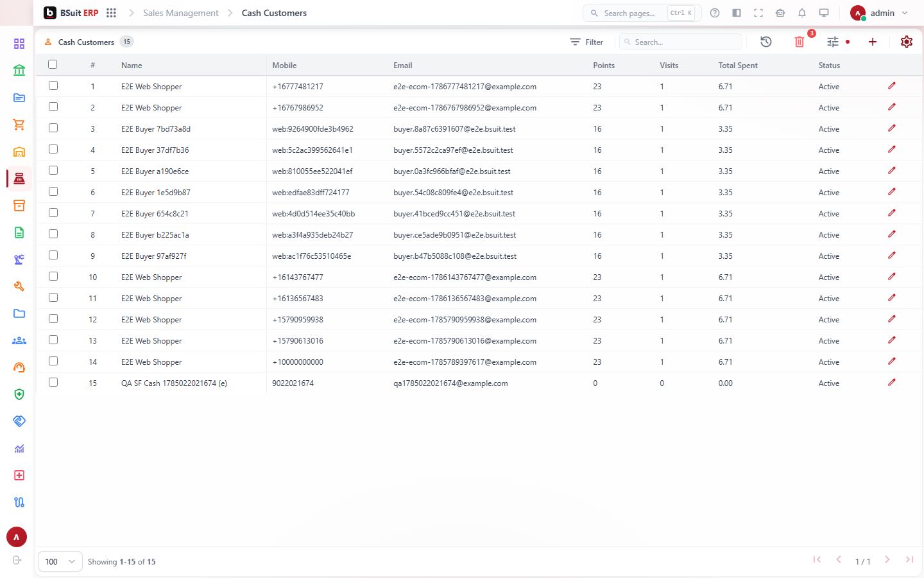Screen dimensions: 924x578
Task: Jump to last page arrow
Action: [x=909, y=560]
